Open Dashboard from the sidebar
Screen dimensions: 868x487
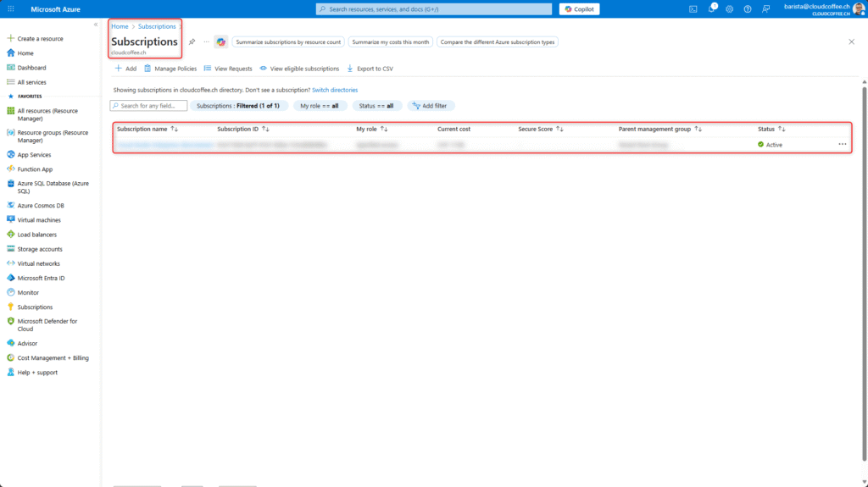point(26,68)
